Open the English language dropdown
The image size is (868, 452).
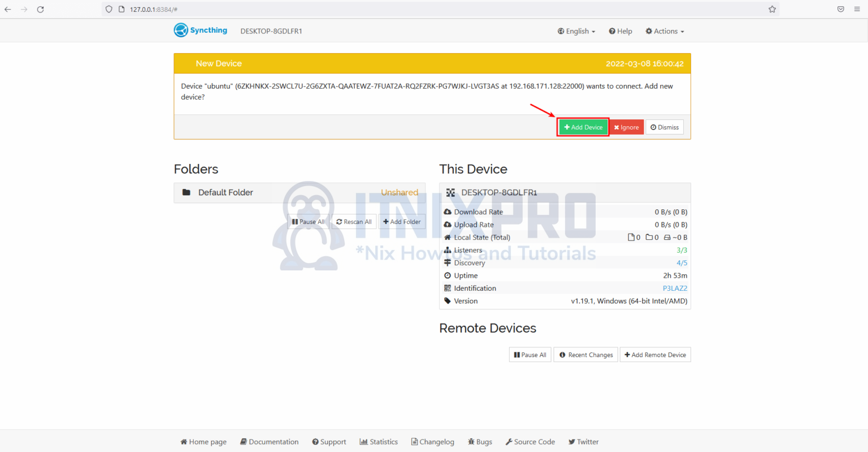click(576, 31)
